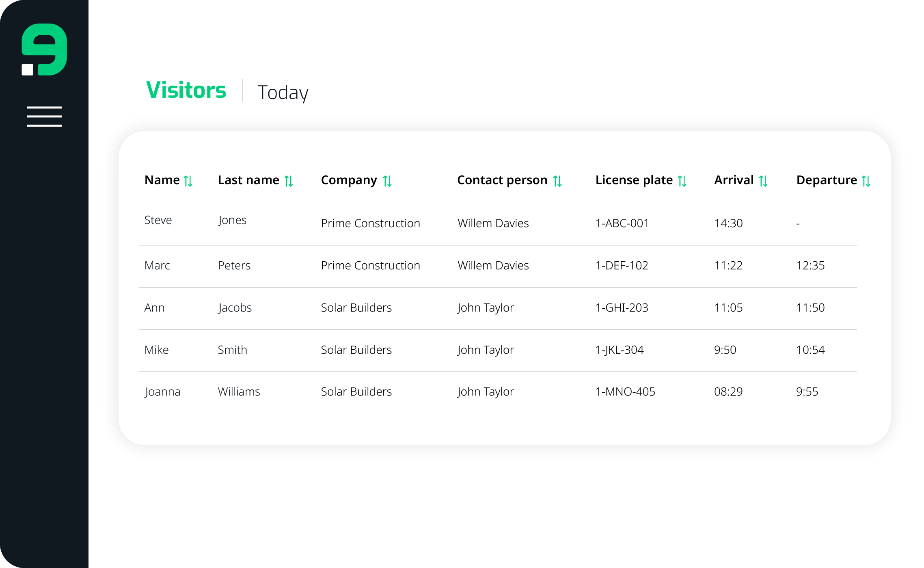This screenshot has width=924, height=568.
Task: Select Joanna Williams row's Solar Builders company
Action: click(x=356, y=392)
